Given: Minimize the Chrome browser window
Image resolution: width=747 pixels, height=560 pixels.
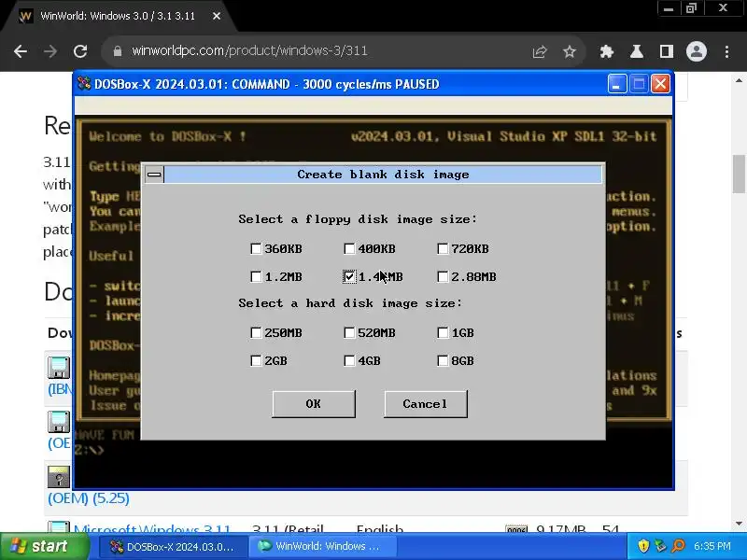Looking at the screenshot, I should click(669, 8).
